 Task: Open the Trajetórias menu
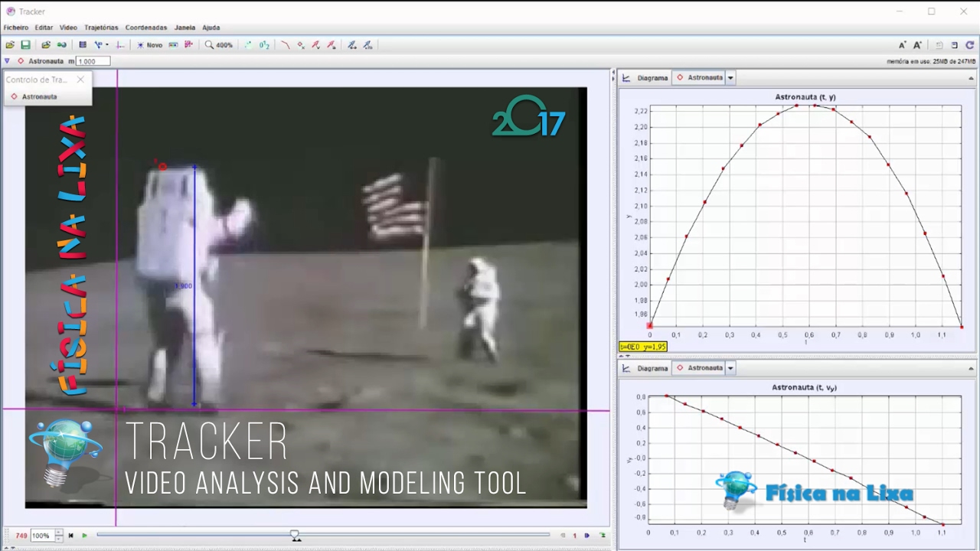[x=101, y=27]
